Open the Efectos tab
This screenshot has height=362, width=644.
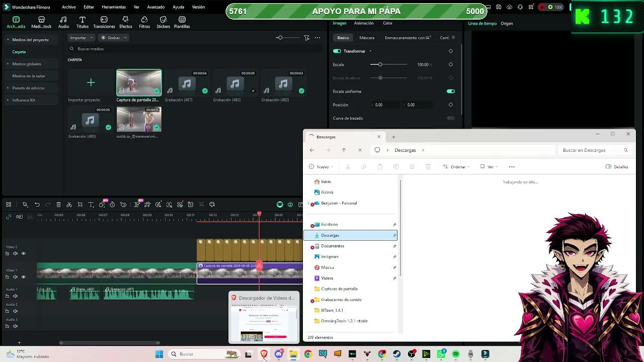click(126, 23)
